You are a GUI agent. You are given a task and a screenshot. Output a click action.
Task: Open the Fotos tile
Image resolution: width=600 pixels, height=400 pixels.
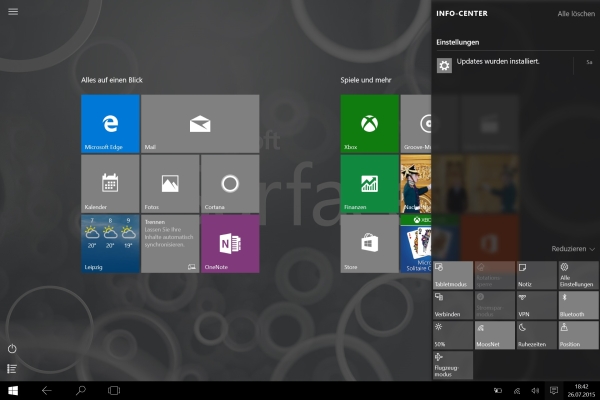(x=170, y=184)
